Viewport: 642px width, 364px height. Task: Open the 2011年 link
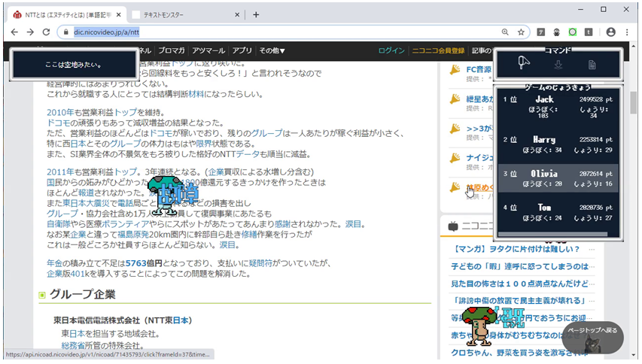tap(60, 171)
